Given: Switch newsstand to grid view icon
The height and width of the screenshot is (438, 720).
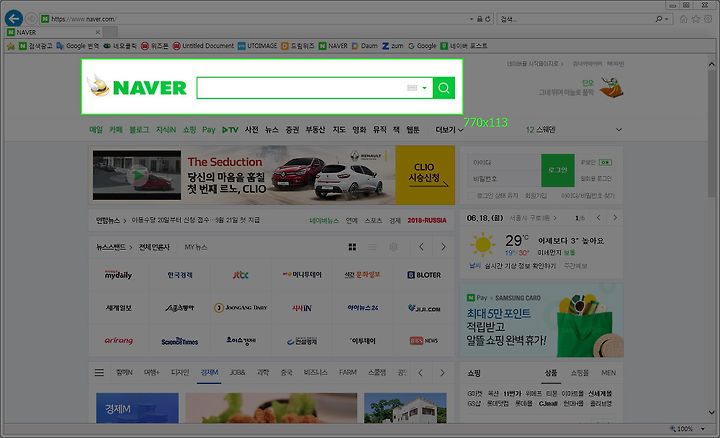Looking at the screenshot, I should click(x=352, y=247).
